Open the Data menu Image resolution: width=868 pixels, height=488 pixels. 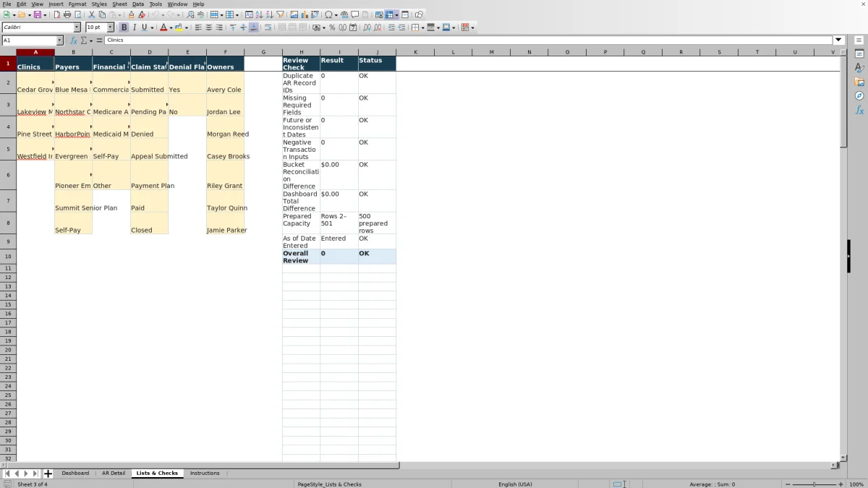tap(137, 4)
